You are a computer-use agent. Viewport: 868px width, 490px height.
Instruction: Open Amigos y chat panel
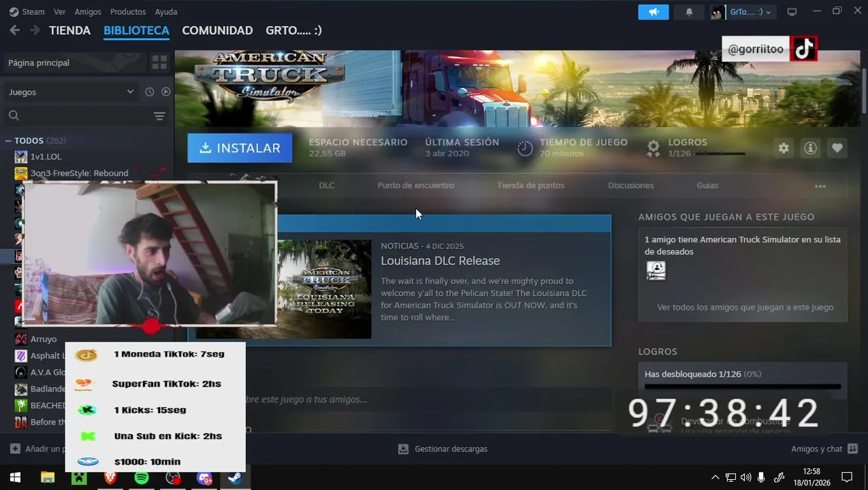pos(824,449)
